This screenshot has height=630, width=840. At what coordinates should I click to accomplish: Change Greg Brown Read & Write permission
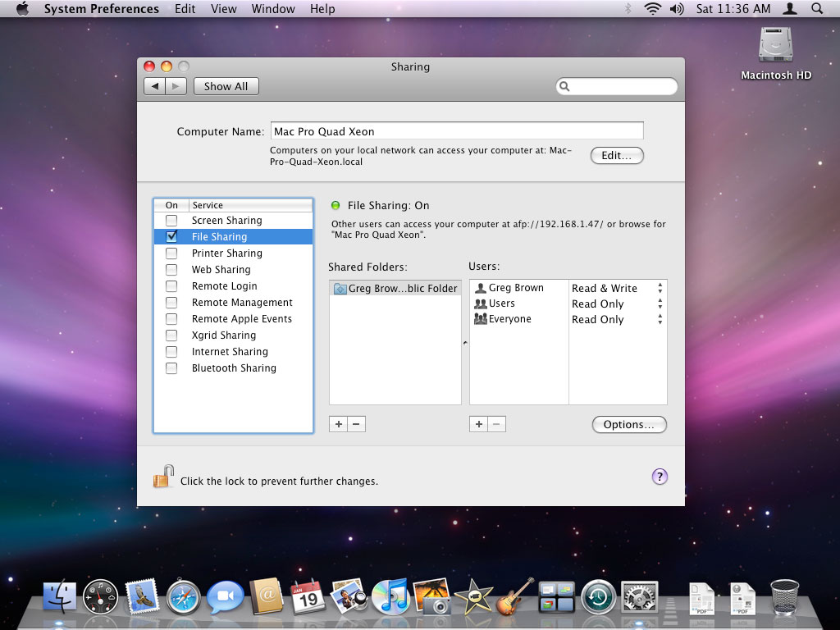pyautogui.click(x=617, y=288)
